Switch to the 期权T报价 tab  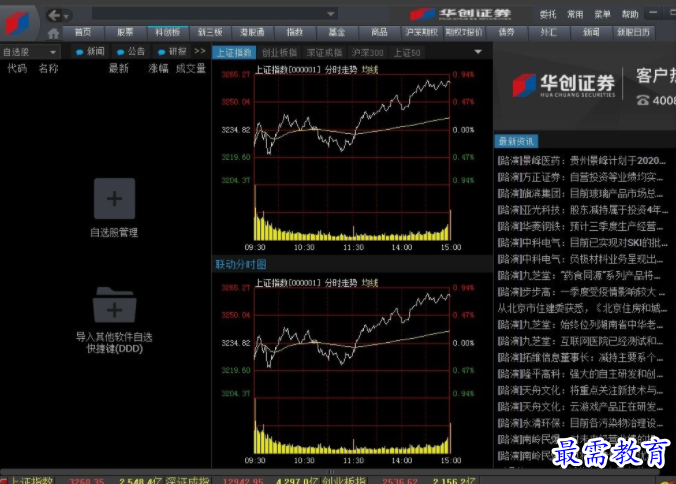(x=464, y=33)
